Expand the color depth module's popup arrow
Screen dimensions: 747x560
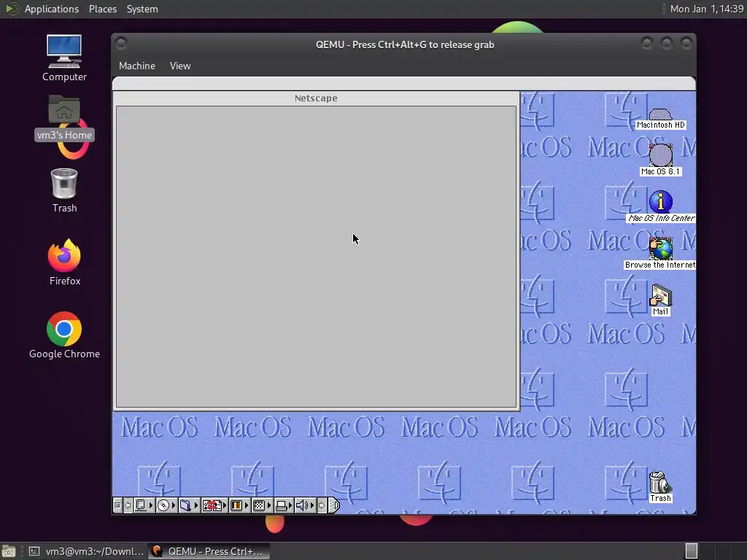(247, 505)
